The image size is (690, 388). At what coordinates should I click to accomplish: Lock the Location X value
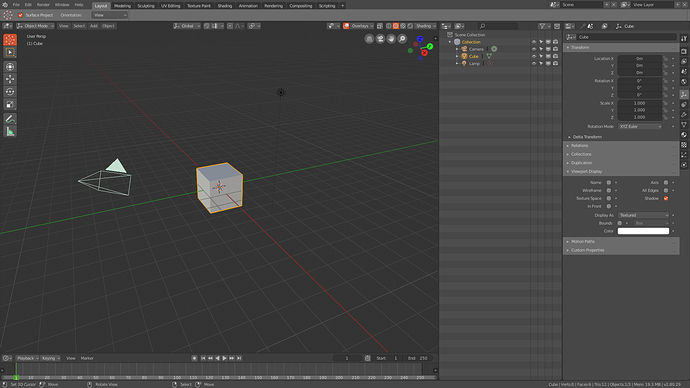pos(665,59)
